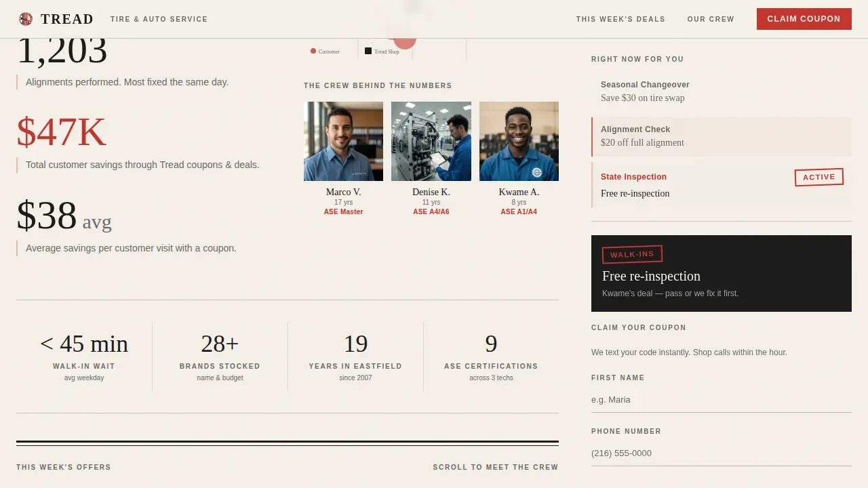Click 'Total customer savings' description text

(142, 165)
